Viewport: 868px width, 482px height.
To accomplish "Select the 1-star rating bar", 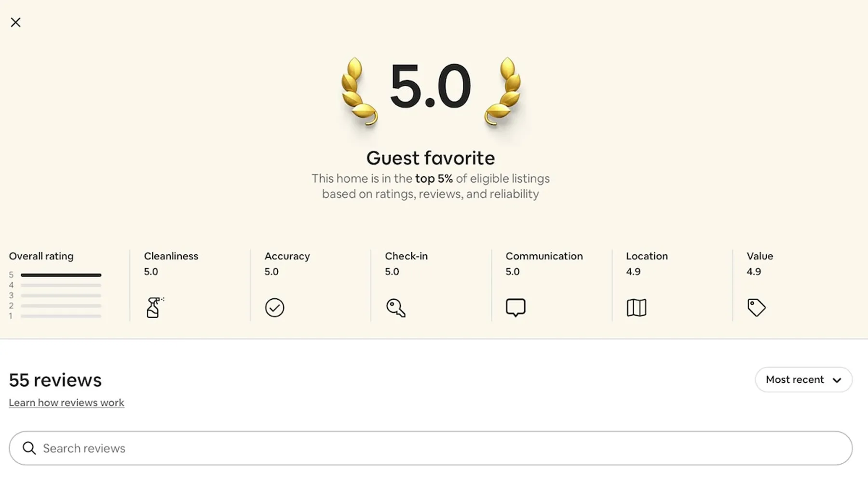I will click(x=61, y=316).
